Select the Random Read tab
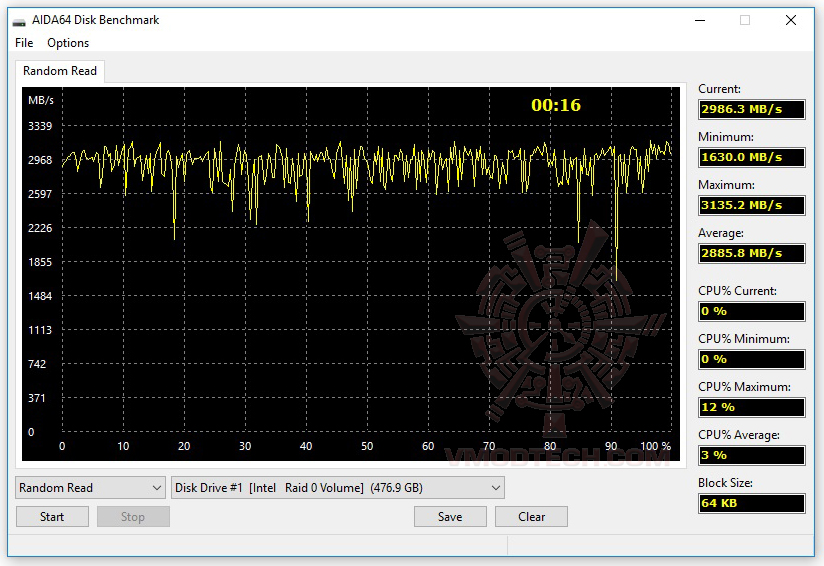This screenshot has height=566, width=824. [60, 71]
